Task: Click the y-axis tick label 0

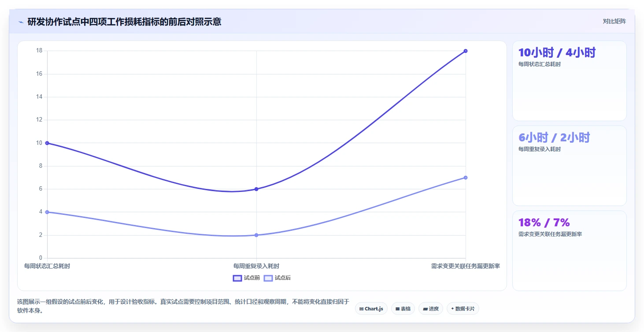Action: coord(41,258)
